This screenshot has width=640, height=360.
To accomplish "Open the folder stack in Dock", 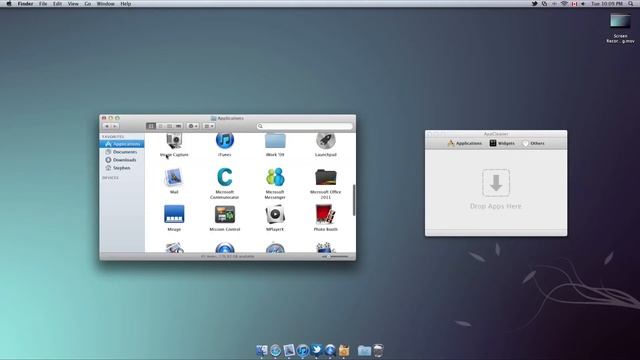I will tap(364, 350).
